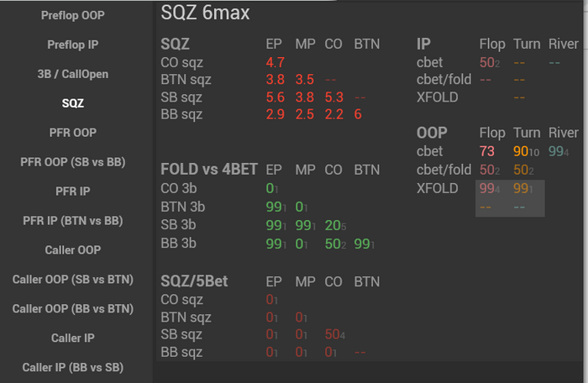
Task: Select the SQZ sidebar item
Action: point(76,103)
